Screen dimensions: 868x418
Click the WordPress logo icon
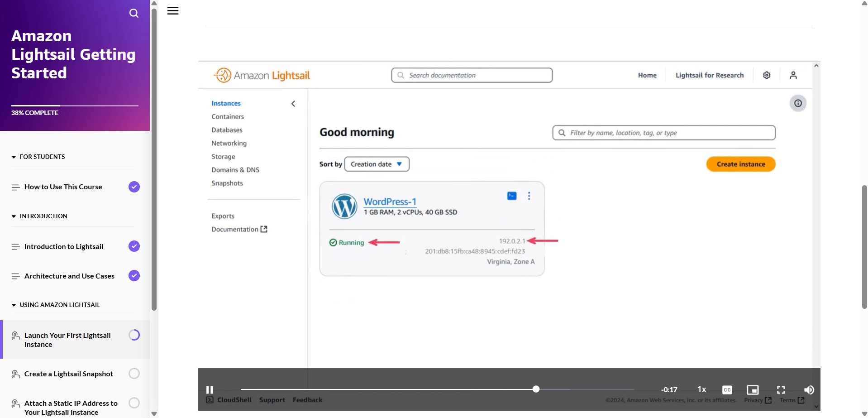tap(344, 207)
